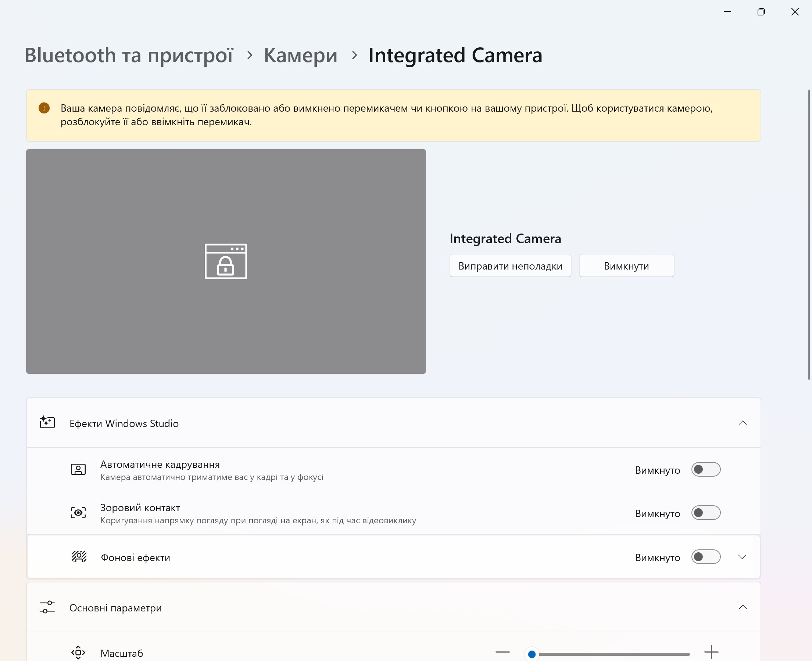Turn on the Зоровий контакт switch
The width and height of the screenshot is (812, 661).
(x=706, y=513)
